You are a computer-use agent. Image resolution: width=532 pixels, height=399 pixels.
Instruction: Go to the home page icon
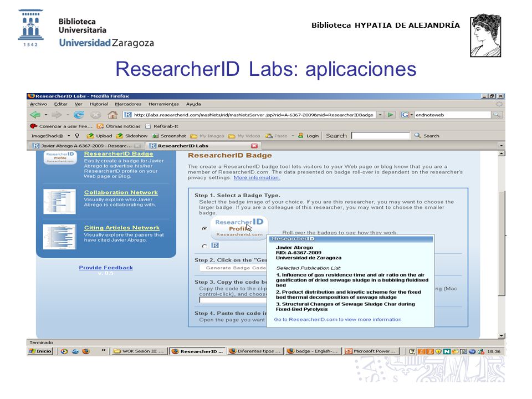point(112,115)
